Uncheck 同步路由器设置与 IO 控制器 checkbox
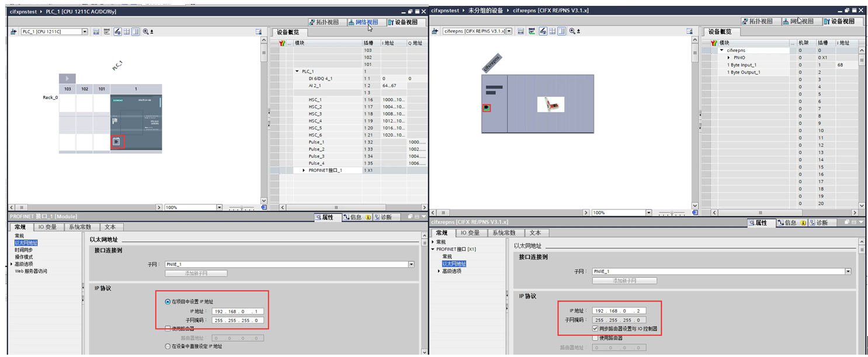The height and width of the screenshot is (357, 868). click(x=595, y=329)
